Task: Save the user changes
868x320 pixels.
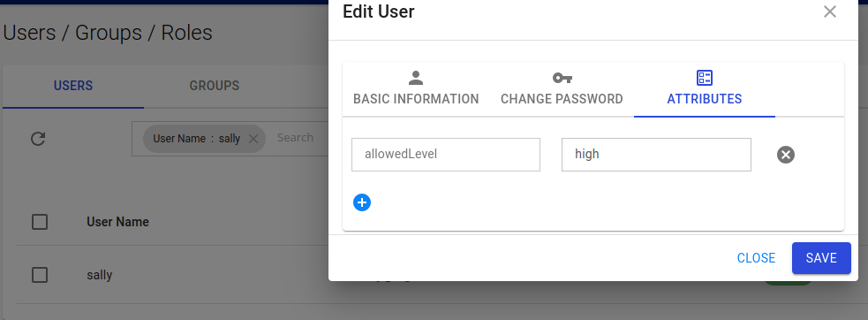Action: click(x=821, y=258)
